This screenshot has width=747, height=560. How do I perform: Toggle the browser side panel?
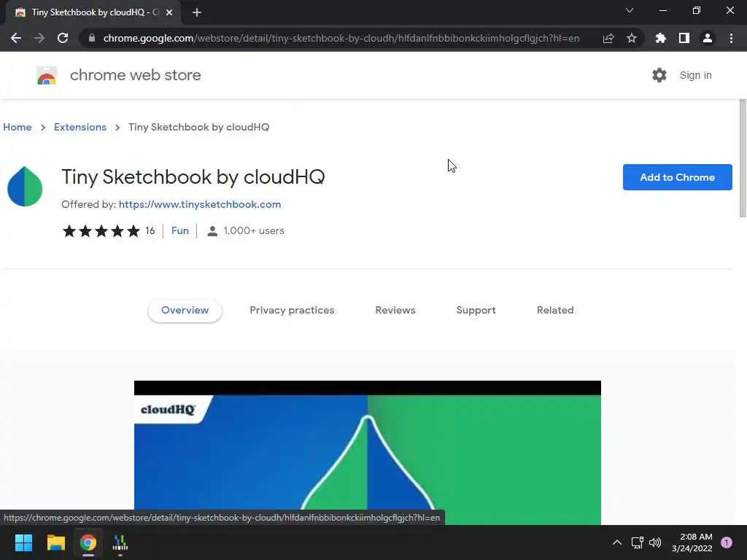click(684, 38)
